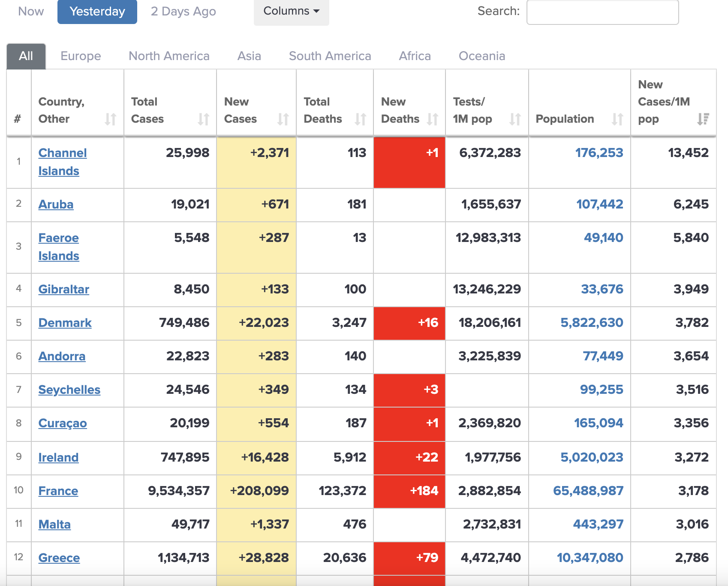728x586 pixels.
Task: Click Channel Islands population 176,253
Action: pyautogui.click(x=599, y=153)
